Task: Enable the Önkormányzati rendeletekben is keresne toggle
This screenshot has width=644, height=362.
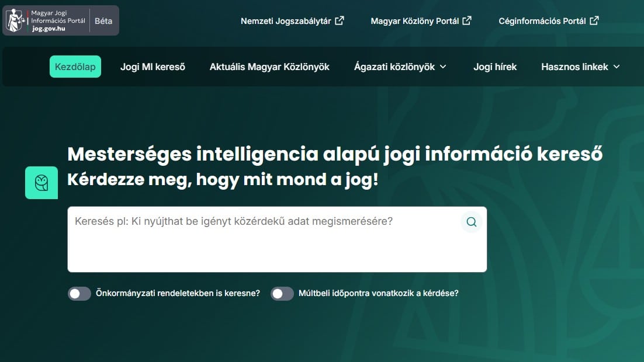Action: tap(79, 294)
